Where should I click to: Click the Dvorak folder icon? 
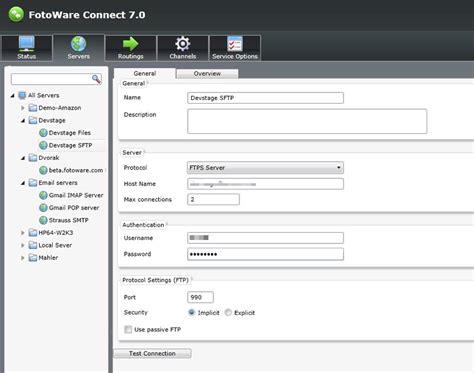point(33,158)
